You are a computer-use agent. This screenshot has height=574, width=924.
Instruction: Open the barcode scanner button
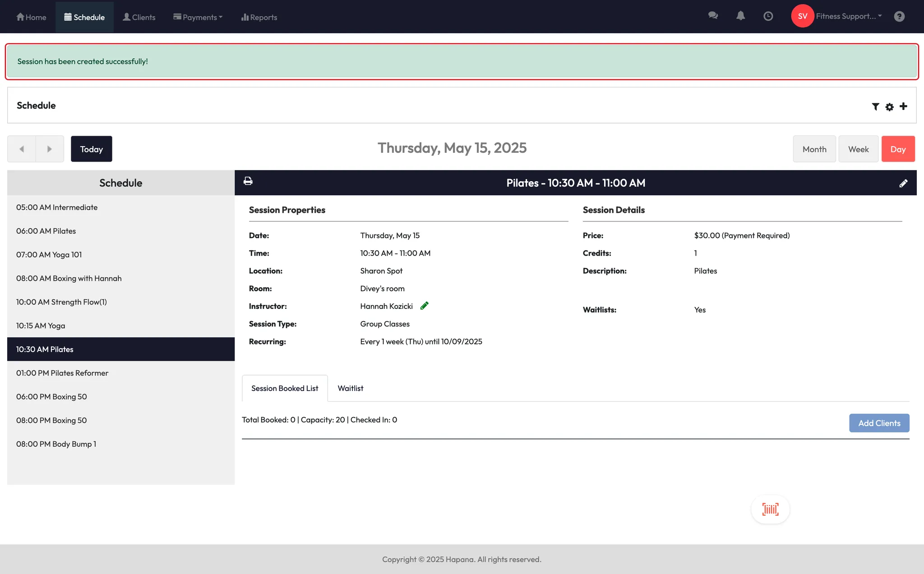(x=770, y=510)
